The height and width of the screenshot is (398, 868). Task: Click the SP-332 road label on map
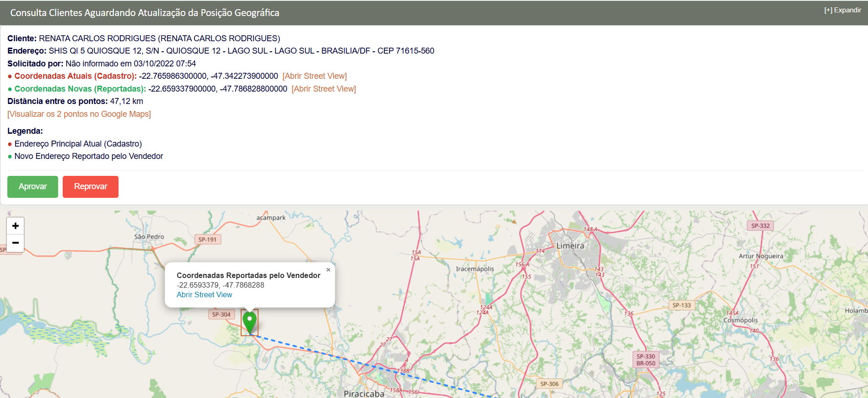pyautogui.click(x=760, y=226)
